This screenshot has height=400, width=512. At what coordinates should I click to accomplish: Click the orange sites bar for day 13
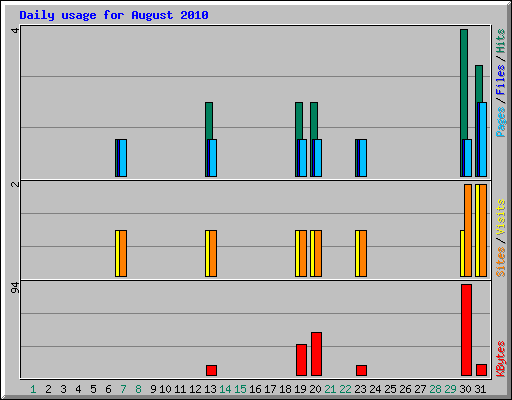point(213,253)
